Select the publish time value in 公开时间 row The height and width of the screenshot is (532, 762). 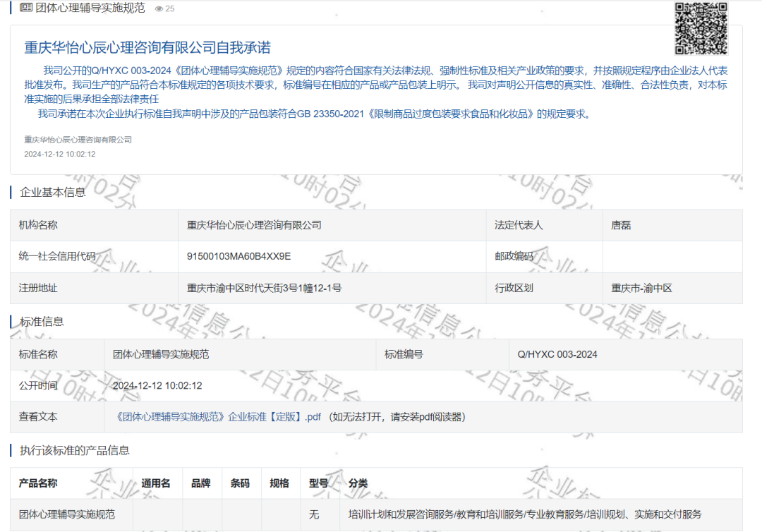tap(157, 386)
